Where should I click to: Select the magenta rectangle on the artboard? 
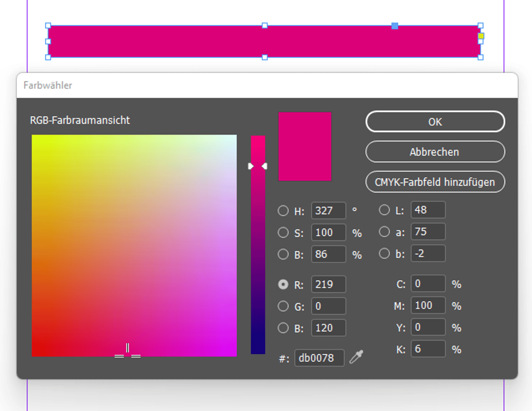(263, 41)
